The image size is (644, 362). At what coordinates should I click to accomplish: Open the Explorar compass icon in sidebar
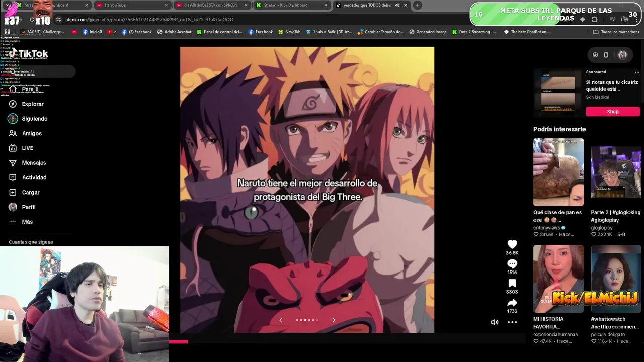[13, 104]
